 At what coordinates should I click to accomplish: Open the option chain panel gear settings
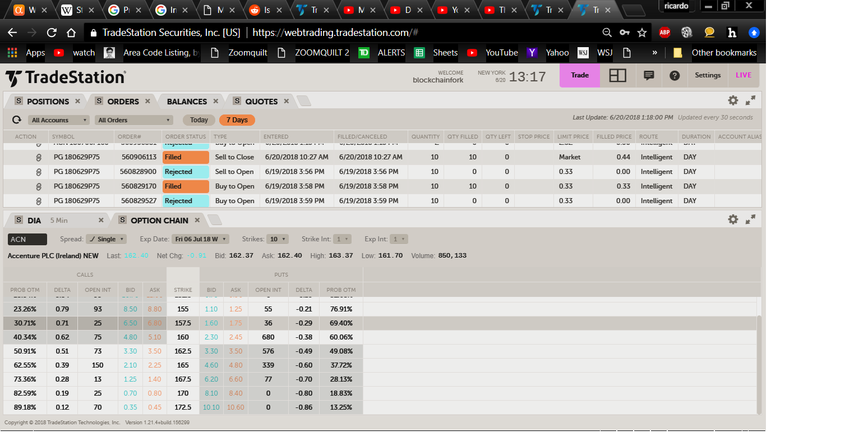pyautogui.click(x=733, y=219)
